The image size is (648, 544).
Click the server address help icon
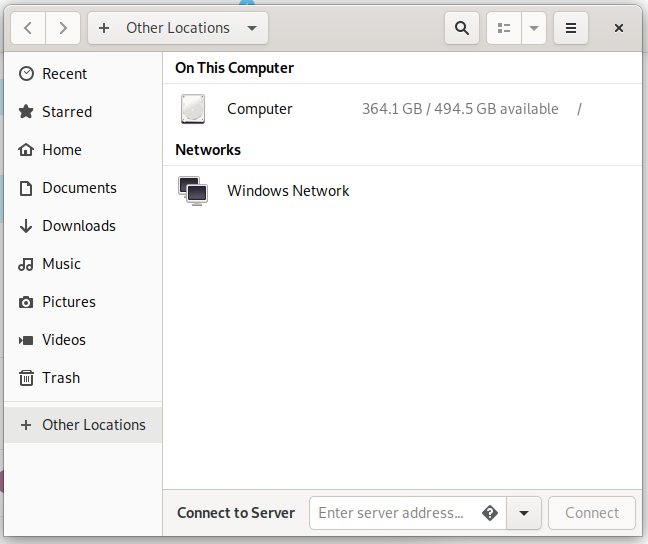(490, 513)
